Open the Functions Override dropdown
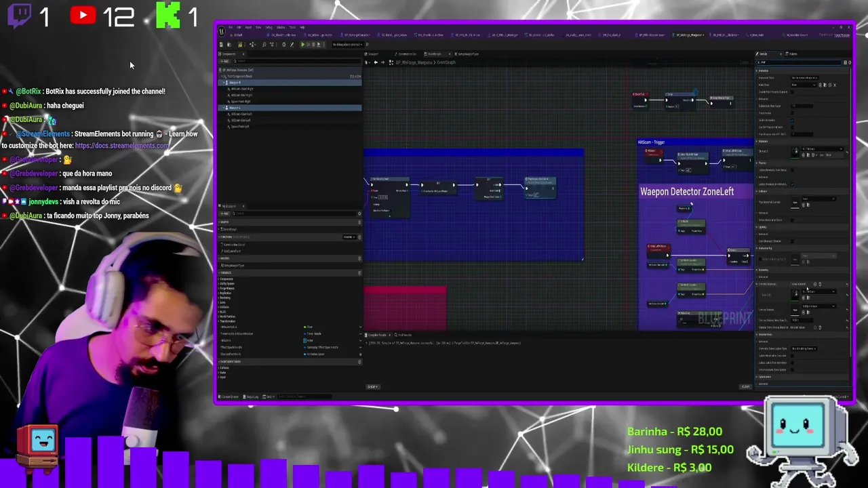 [x=349, y=237]
